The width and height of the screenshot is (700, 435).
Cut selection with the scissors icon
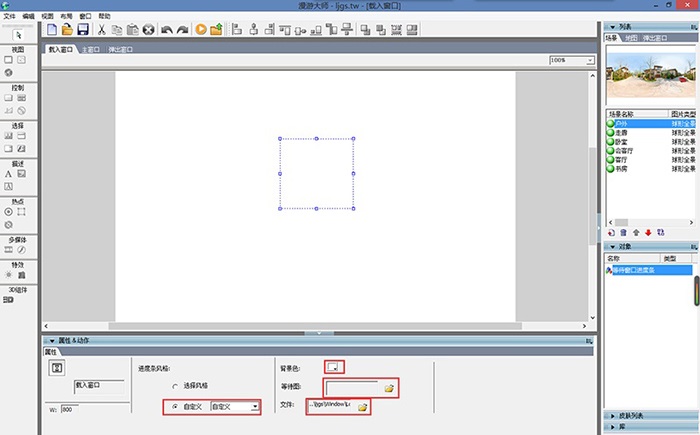click(101, 29)
